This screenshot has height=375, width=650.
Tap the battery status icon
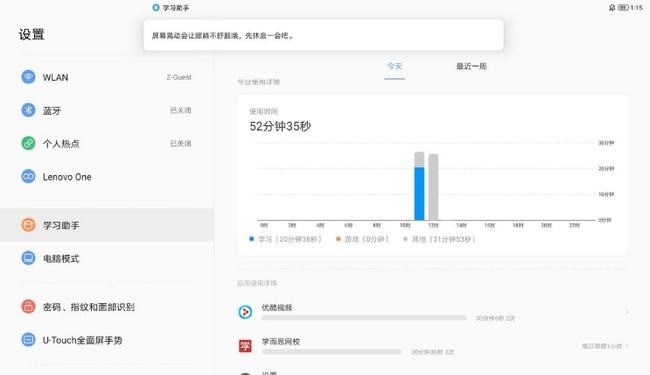[623, 7]
